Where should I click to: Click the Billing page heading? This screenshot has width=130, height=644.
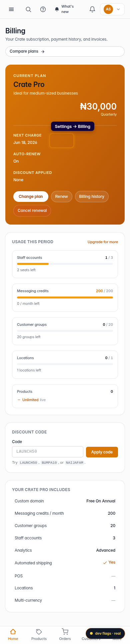point(15,31)
